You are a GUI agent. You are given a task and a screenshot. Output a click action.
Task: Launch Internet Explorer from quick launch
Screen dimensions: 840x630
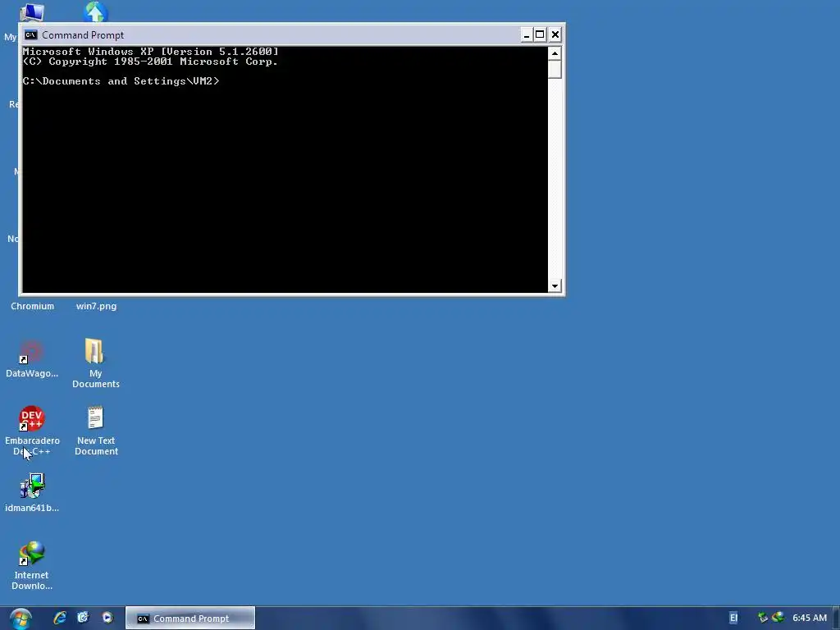point(60,618)
